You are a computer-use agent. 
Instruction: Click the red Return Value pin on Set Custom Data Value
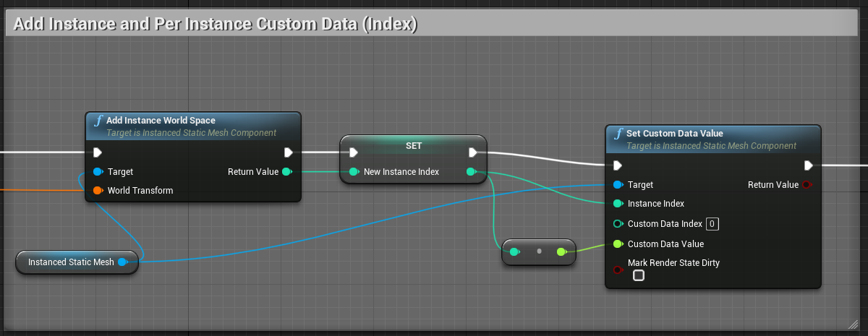click(807, 185)
